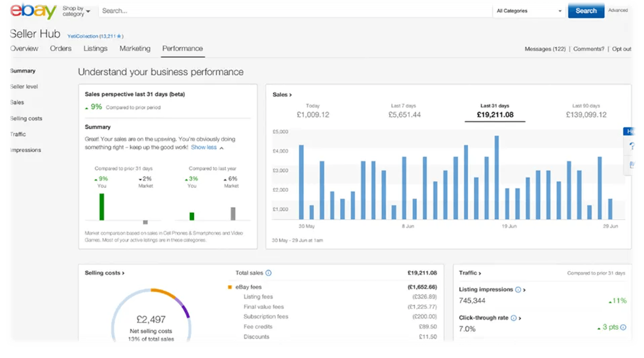The width and height of the screenshot is (644, 358).
Task: Click the £19,211.08 total sales amount
Action: coord(422,273)
